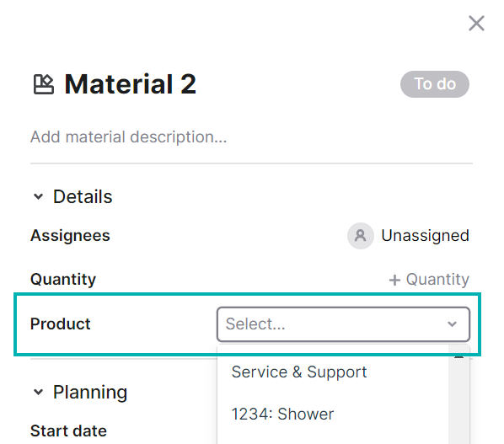
Task: Choose Service & Support option
Action: click(299, 372)
